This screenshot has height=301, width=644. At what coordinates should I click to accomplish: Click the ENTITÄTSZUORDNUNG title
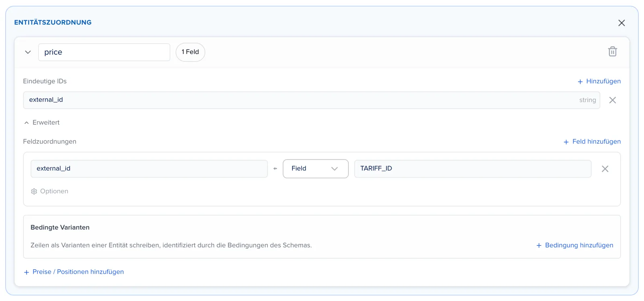pos(53,23)
